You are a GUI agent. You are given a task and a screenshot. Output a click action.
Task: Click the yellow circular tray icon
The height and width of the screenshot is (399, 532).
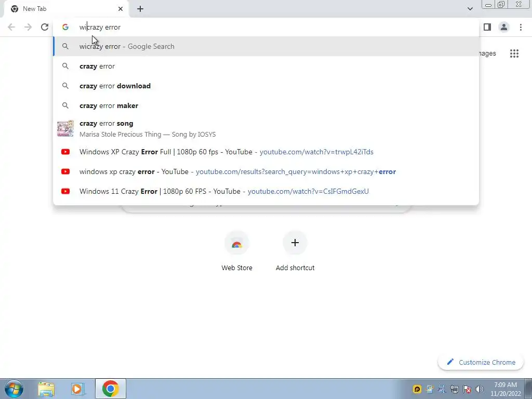pos(417,389)
